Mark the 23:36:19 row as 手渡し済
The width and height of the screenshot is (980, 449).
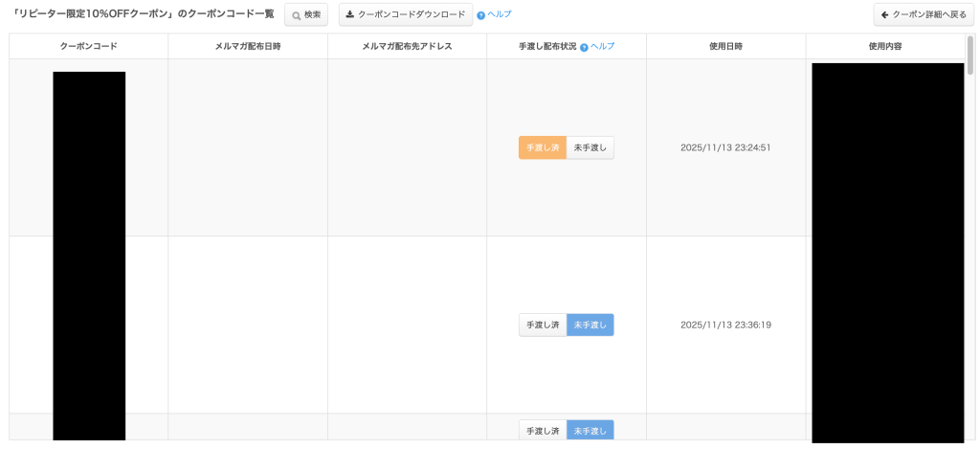click(543, 325)
